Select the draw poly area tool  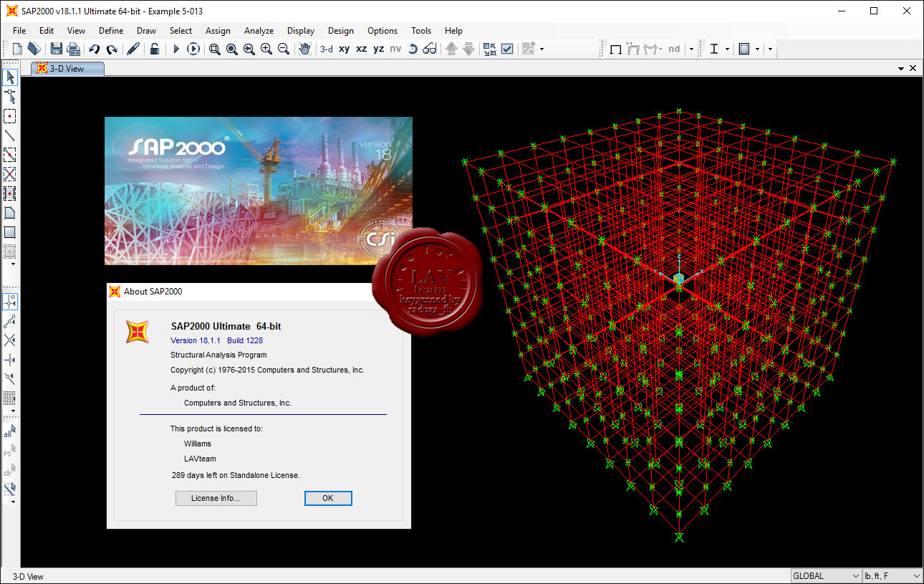tap(10, 213)
